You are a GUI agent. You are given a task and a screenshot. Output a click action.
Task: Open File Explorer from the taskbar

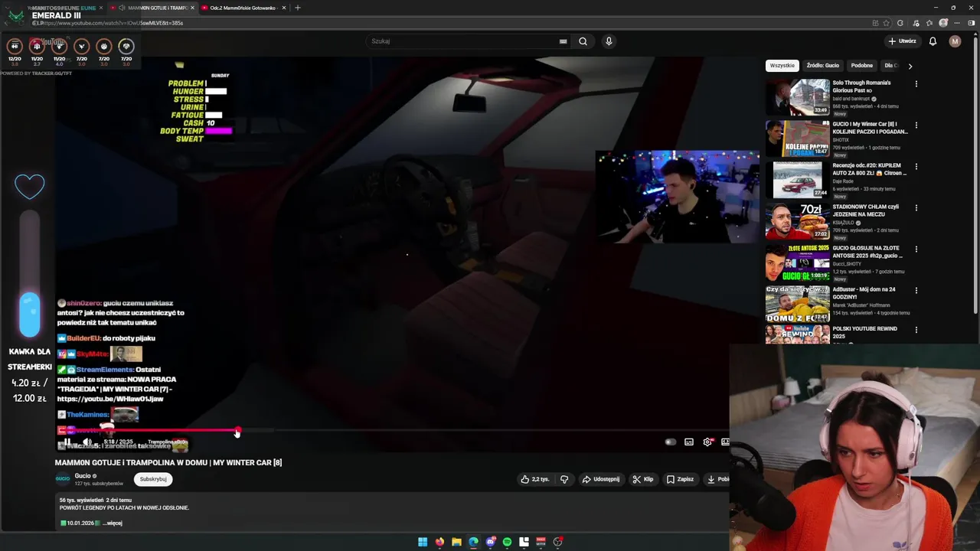pyautogui.click(x=456, y=542)
